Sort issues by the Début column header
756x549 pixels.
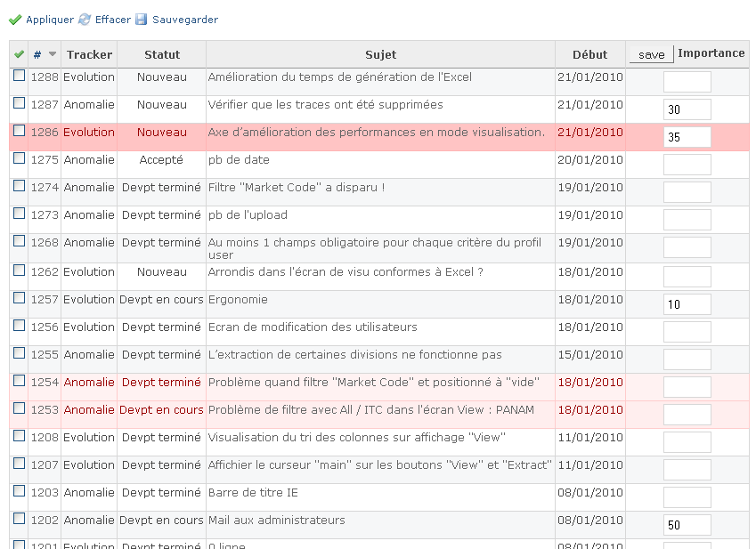coord(590,55)
